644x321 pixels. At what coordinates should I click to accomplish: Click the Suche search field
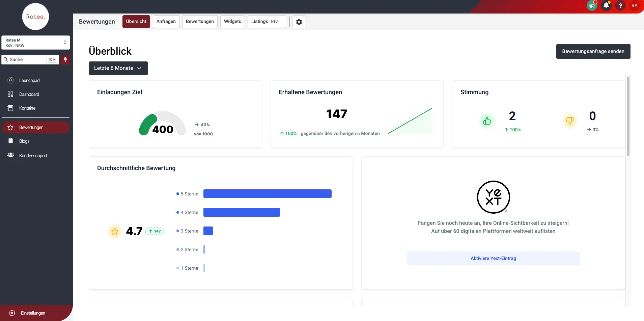click(x=30, y=60)
